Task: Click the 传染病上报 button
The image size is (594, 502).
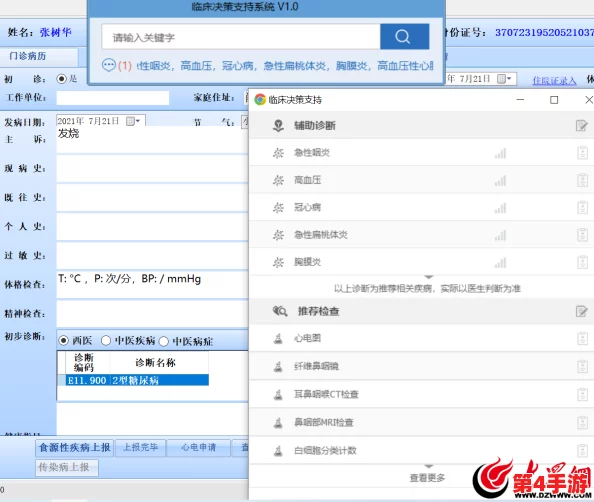Action: pos(67,468)
